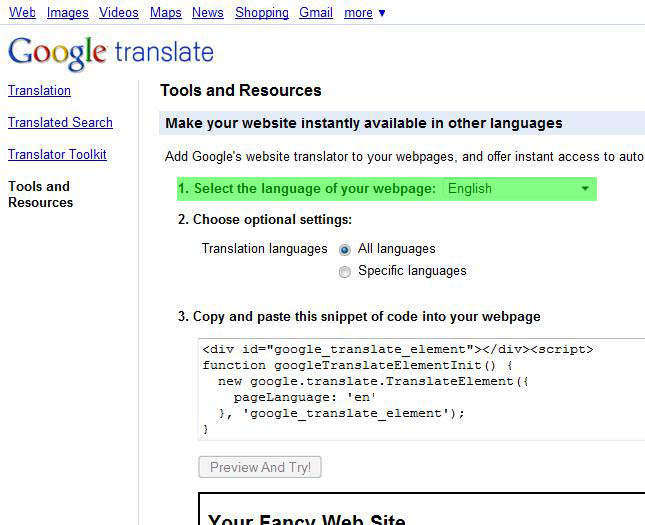
Task: Open the Web link in top bar
Action: [22, 13]
